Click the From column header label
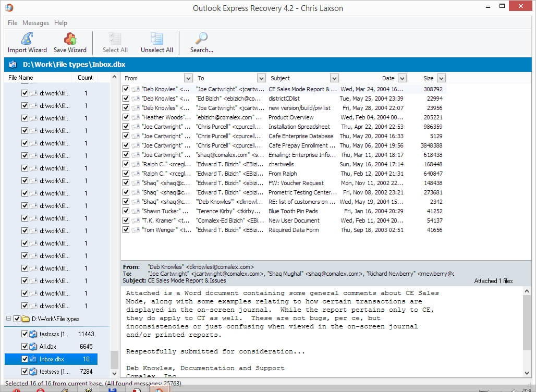 (131, 78)
